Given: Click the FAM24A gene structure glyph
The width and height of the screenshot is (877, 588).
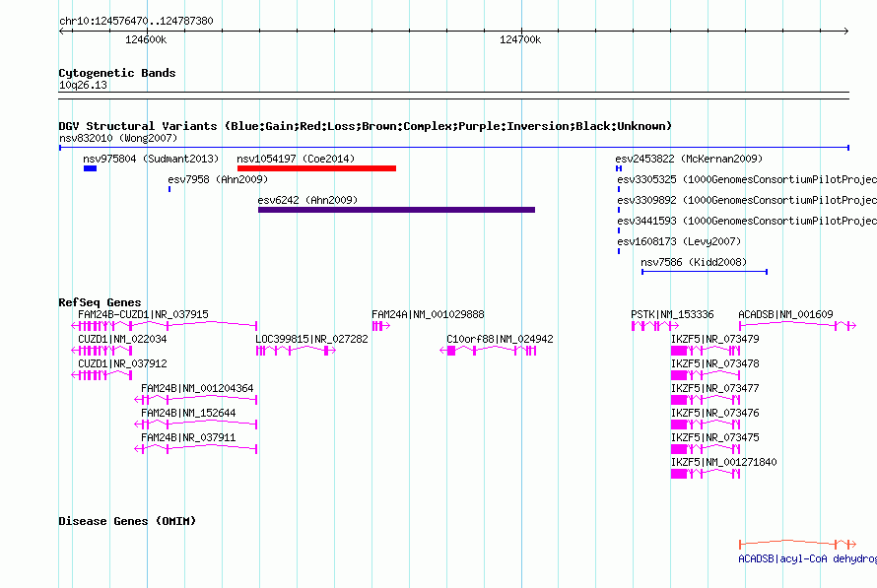Looking at the screenshot, I should (x=381, y=326).
